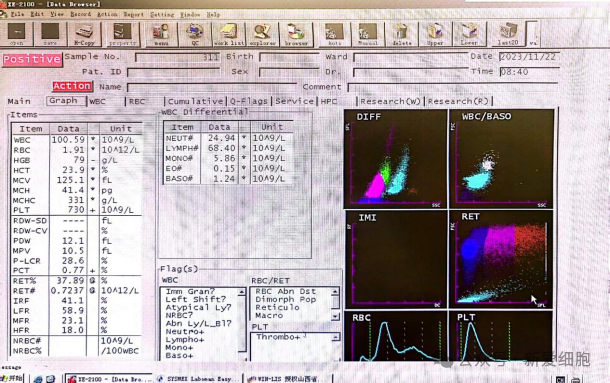Launch the explorer toolbar icon
Image resolution: width=610 pixels, height=383 pixels.
(263, 34)
